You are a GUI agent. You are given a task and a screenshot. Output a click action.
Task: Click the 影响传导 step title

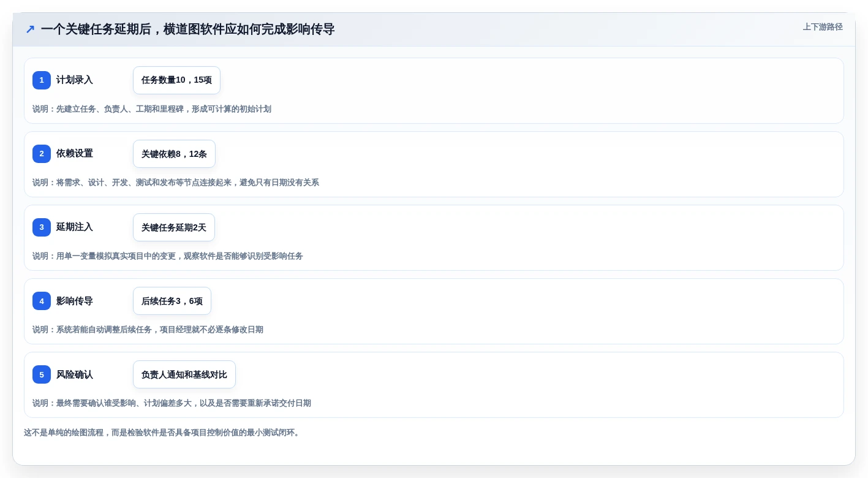(x=75, y=301)
